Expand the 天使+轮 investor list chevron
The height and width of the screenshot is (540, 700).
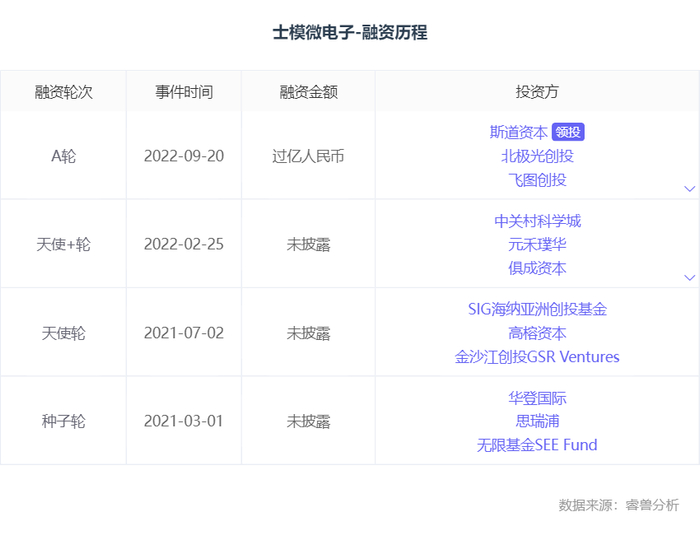(689, 277)
